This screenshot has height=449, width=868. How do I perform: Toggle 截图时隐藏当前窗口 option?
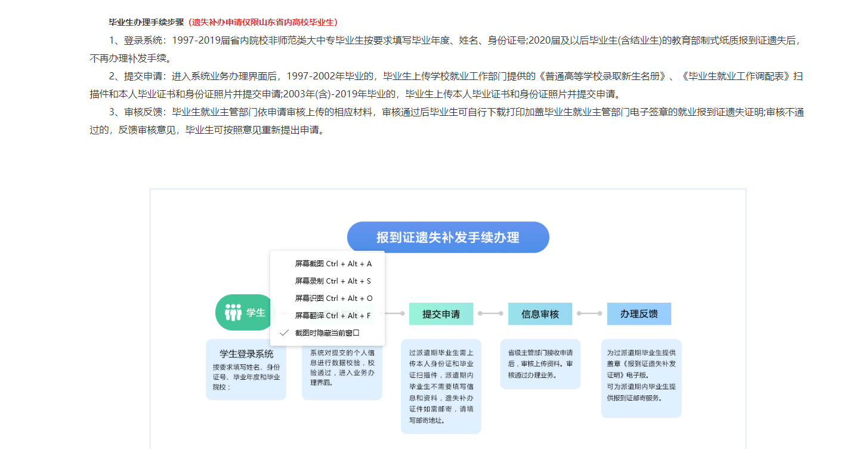pos(328,333)
